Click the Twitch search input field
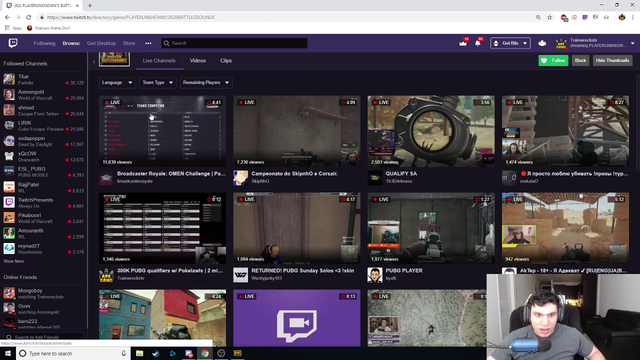Screen dimensions: 640x360 click(234, 43)
